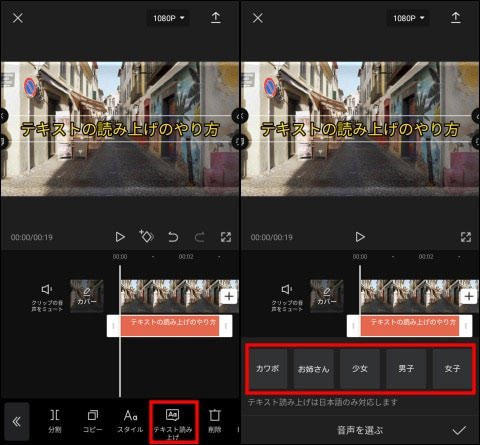Tap the 音声を選ぶ panel title
The height and width of the screenshot is (445, 480).
click(x=360, y=430)
